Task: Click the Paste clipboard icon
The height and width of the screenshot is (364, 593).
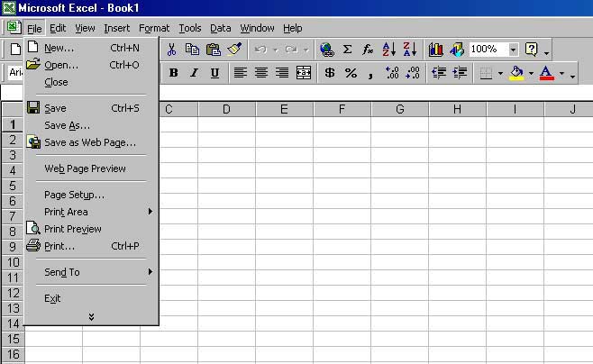Action: 214,50
